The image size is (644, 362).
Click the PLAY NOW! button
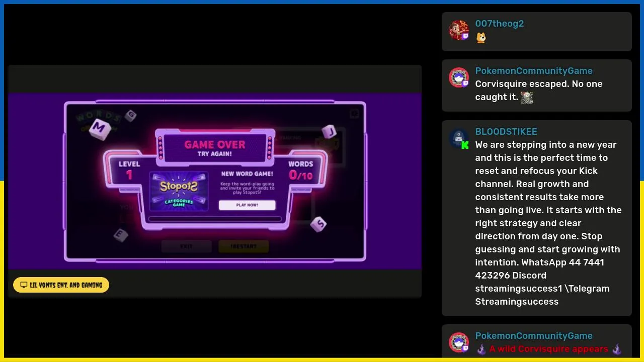pyautogui.click(x=247, y=205)
